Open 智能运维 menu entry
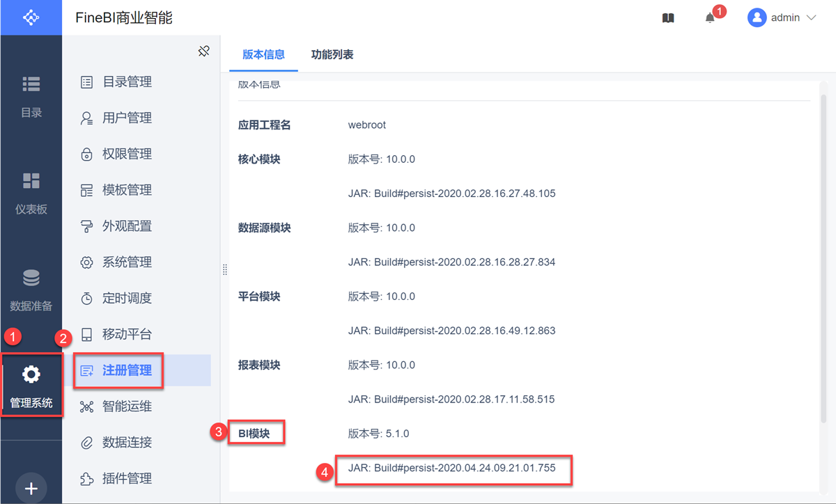The height and width of the screenshot is (504, 836). tap(127, 407)
